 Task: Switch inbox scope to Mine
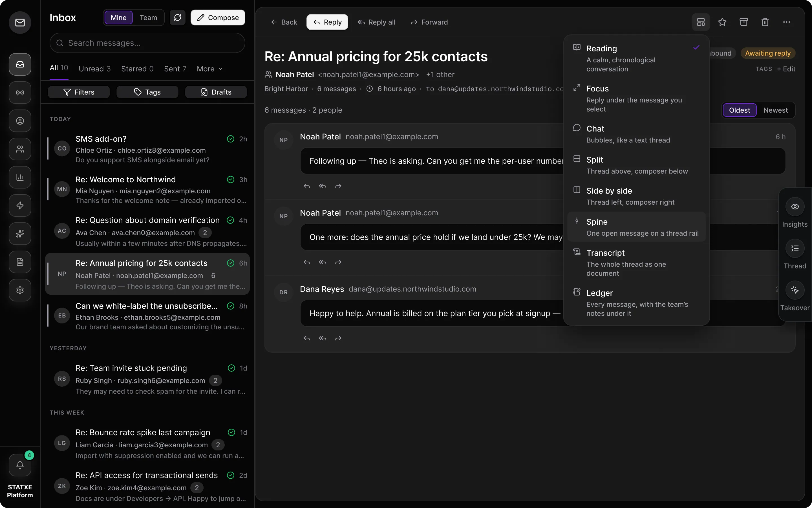pos(118,17)
